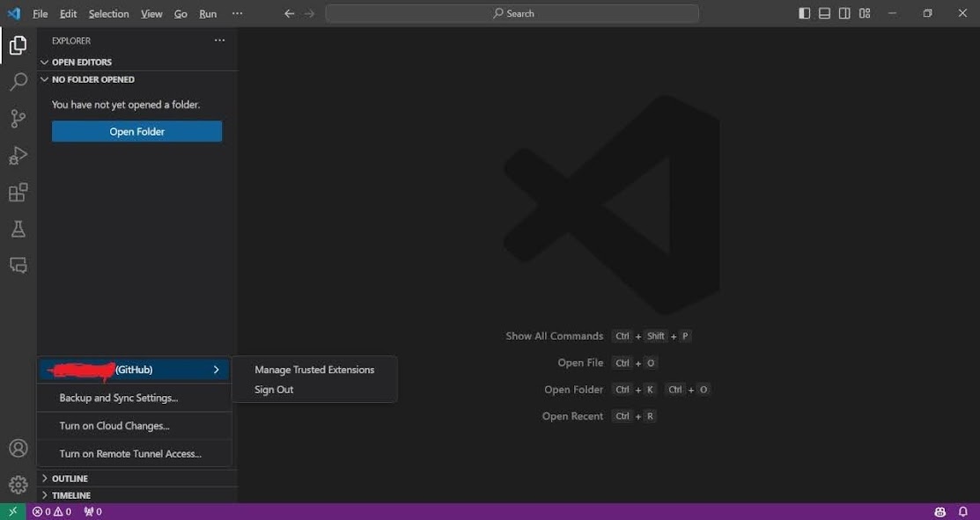Viewport: 980px width, 520px height.
Task: Open the View menu
Action: point(151,14)
